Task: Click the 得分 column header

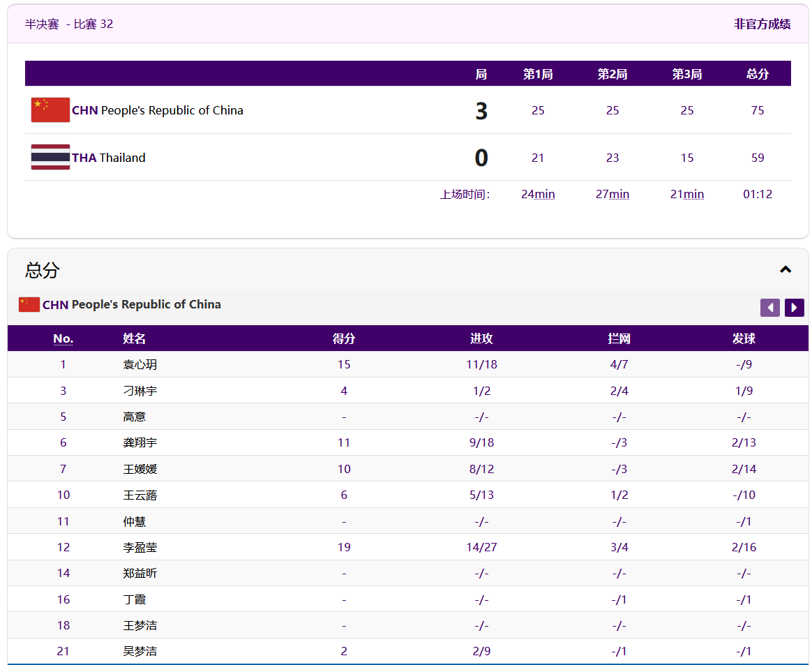Action: point(344,338)
